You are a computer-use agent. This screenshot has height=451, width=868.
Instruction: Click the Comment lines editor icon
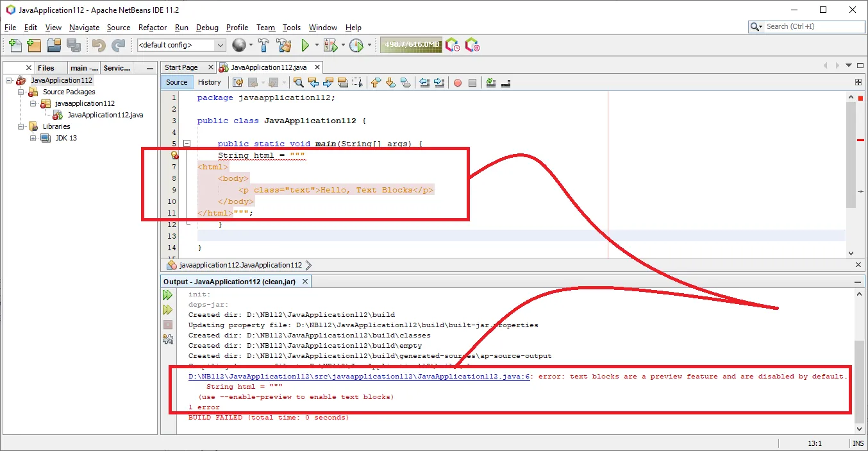[491, 82]
